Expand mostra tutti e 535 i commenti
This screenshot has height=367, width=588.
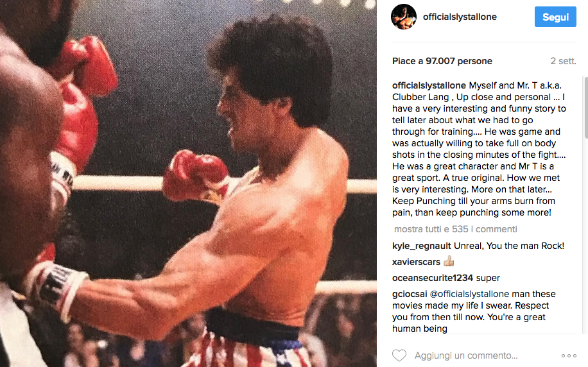click(456, 229)
